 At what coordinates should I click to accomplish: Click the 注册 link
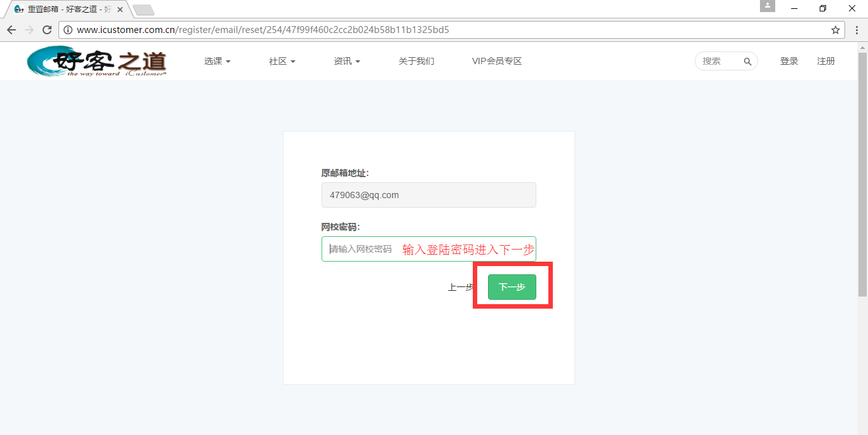pyautogui.click(x=826, y=62)
